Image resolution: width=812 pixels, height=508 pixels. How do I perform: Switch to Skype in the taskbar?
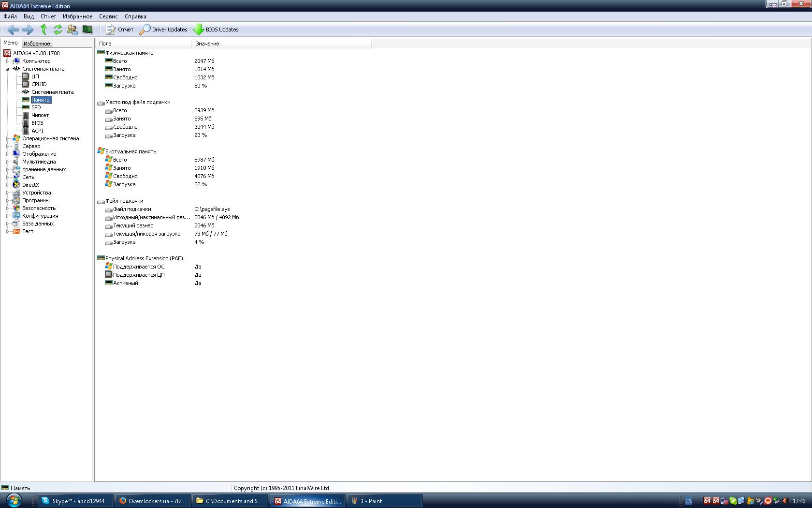coord(75,501)
